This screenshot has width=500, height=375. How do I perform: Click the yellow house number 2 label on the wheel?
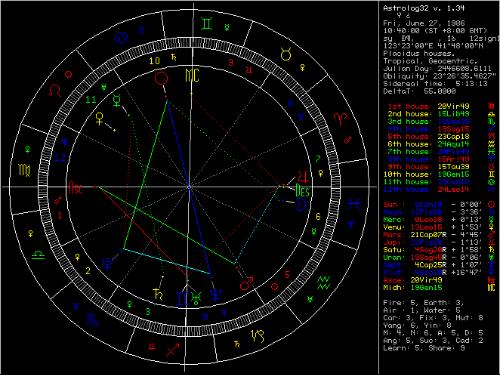click(88, 270)
